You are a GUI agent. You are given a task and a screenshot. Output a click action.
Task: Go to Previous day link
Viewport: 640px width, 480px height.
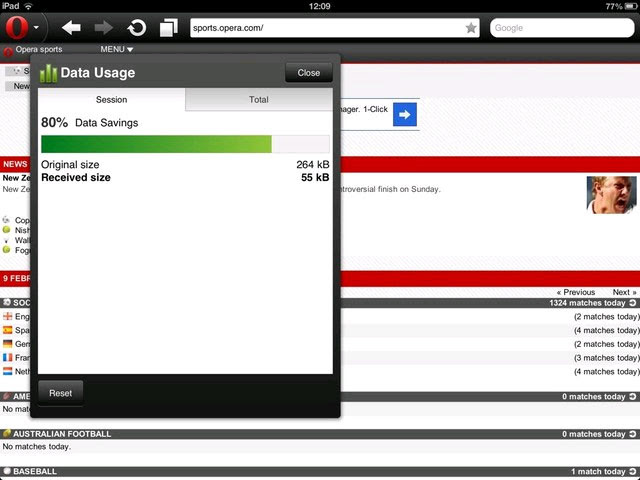576,292
